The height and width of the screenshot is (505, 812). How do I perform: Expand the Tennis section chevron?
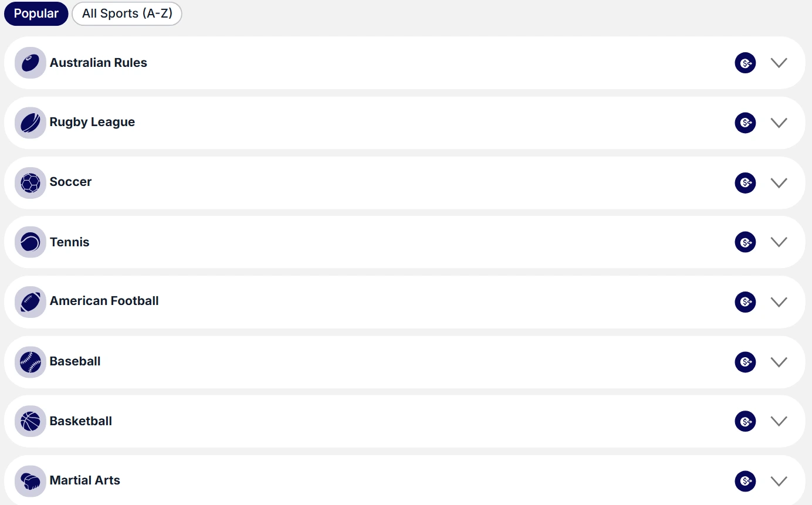pos(779,242)
